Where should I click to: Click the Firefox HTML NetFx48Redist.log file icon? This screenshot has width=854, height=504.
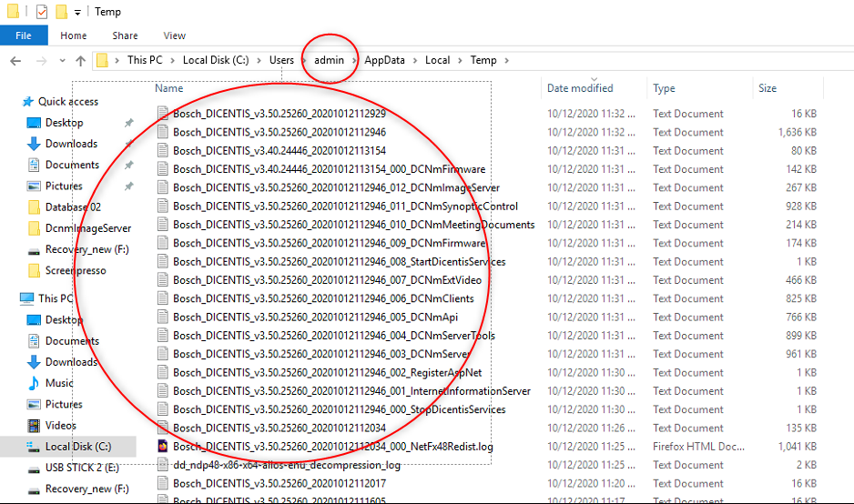coord(163,447)
